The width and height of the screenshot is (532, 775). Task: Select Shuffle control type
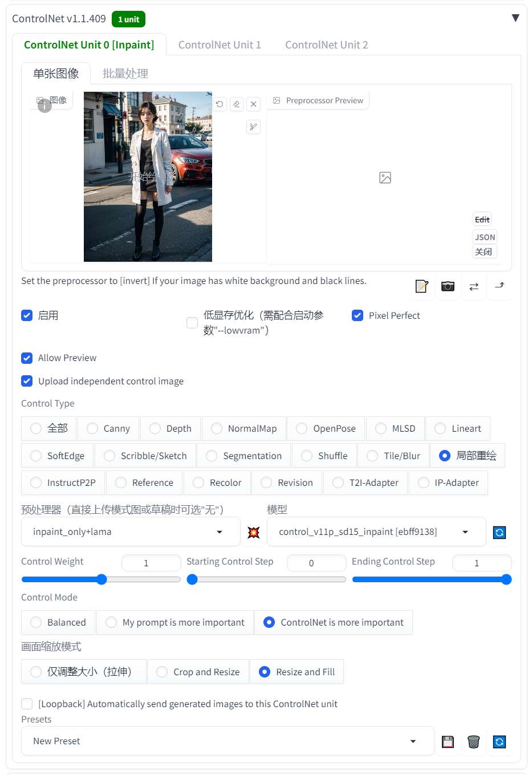pos(324,456)
